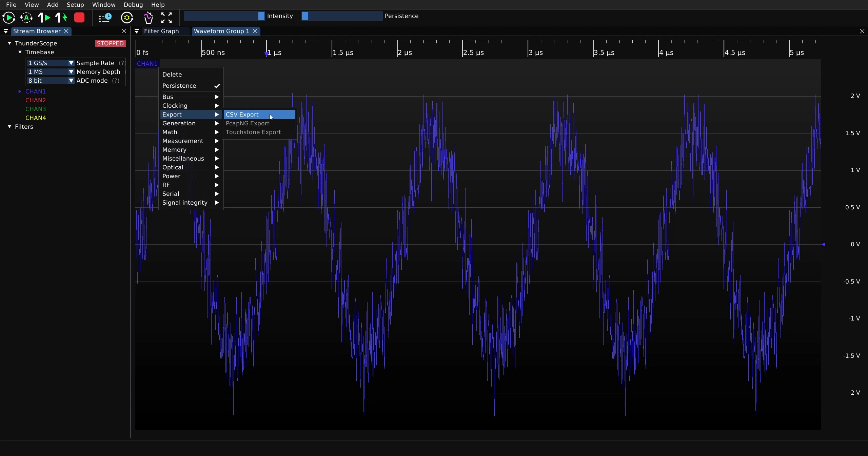868x456 pixels.
Task: Close the Stream Browser dock panel
Action: click(124, 31)
